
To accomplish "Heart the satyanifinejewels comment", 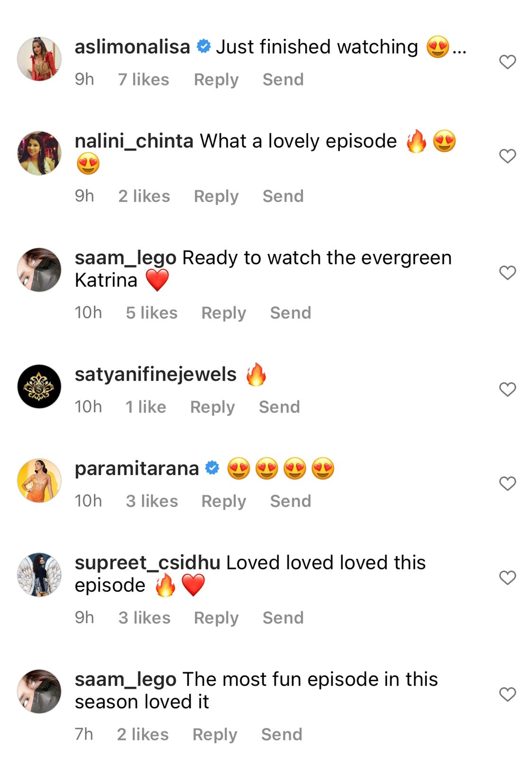I will pyautogui.click(x=507, y=389).
